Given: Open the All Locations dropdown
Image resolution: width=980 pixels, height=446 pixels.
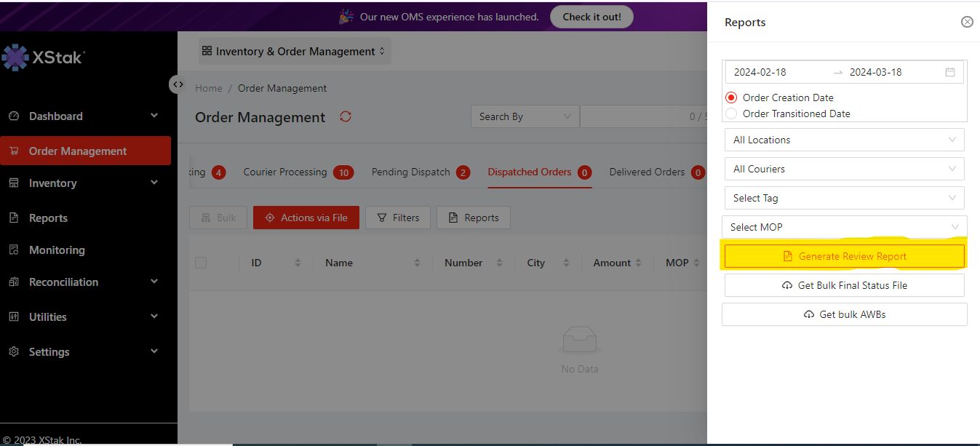Looking at the screenshot, I should (844, 140).
